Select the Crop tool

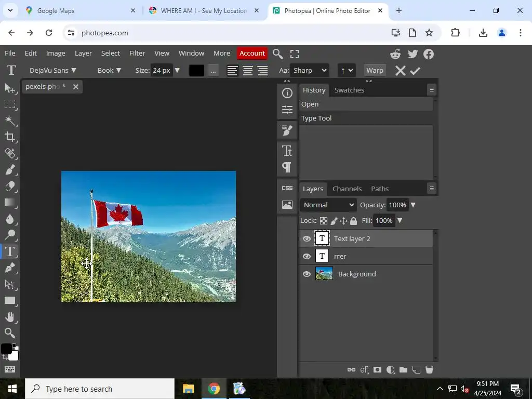[10, 137]
